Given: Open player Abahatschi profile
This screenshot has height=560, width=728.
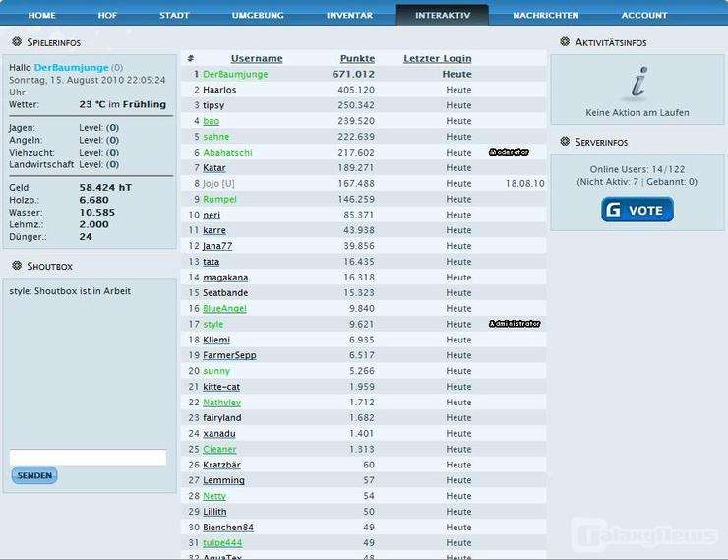Looking at the screenshot, I should pyautogui.click(x=227, y=153).
